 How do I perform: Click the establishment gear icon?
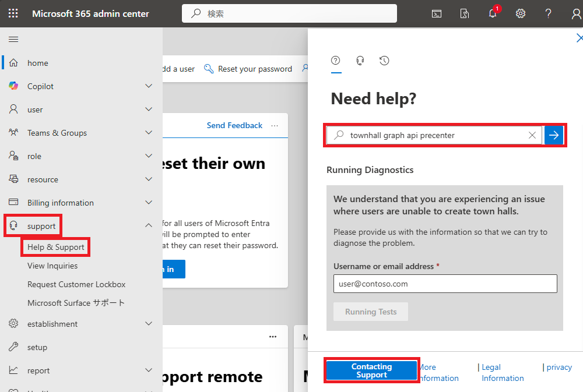[x=13, y=324]
